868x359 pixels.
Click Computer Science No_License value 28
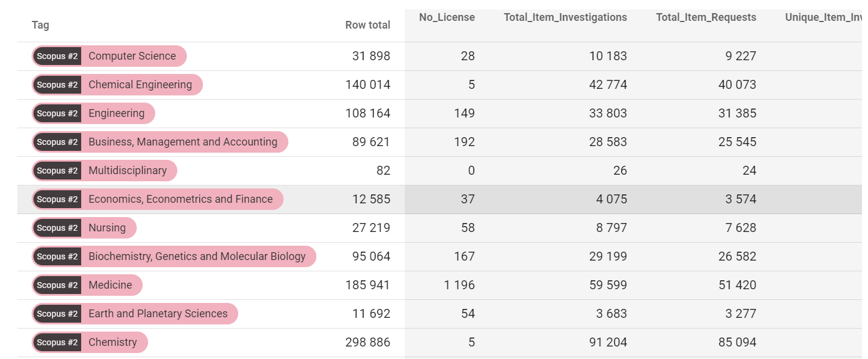(468, 56)
